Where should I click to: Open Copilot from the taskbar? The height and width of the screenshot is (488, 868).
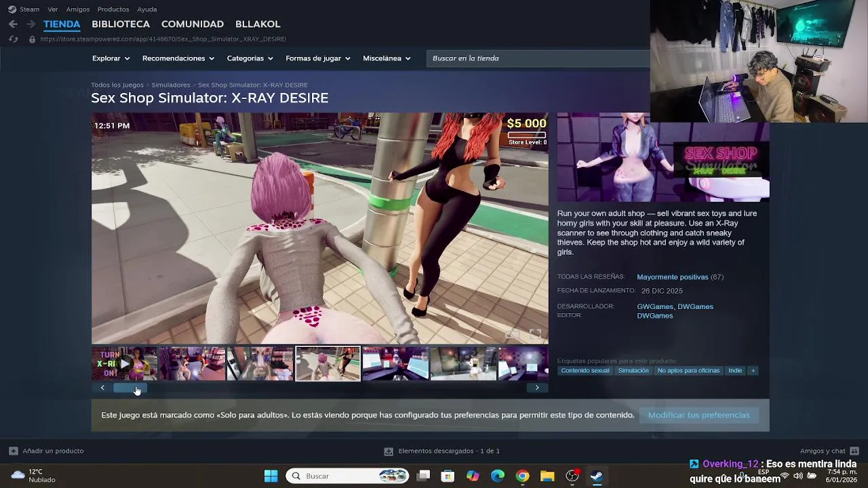(473, 476)
